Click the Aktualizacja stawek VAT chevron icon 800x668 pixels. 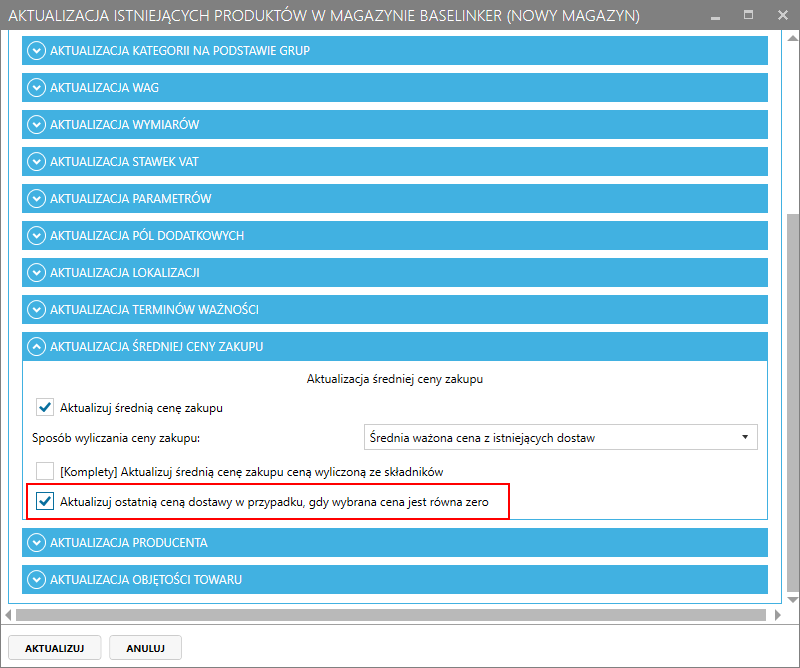tap(37, 161)
